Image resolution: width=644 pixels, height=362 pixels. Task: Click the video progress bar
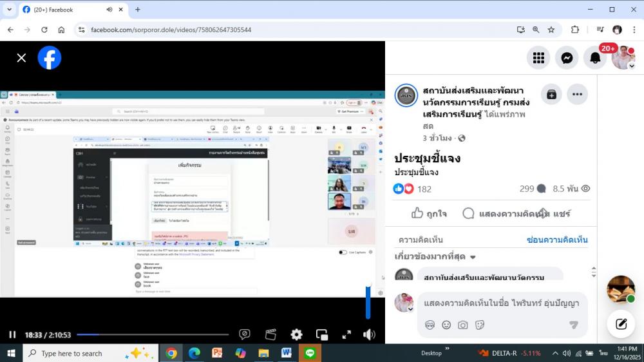153,334
